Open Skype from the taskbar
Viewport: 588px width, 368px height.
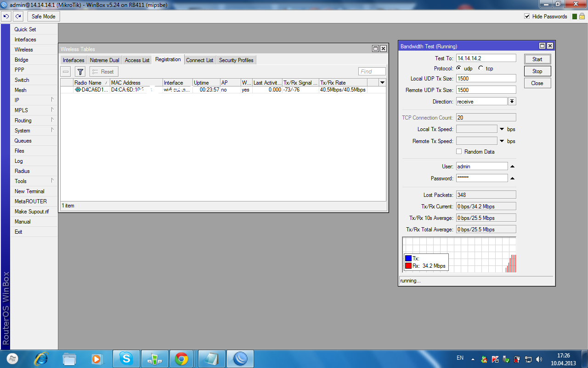(x=126, y=359)
